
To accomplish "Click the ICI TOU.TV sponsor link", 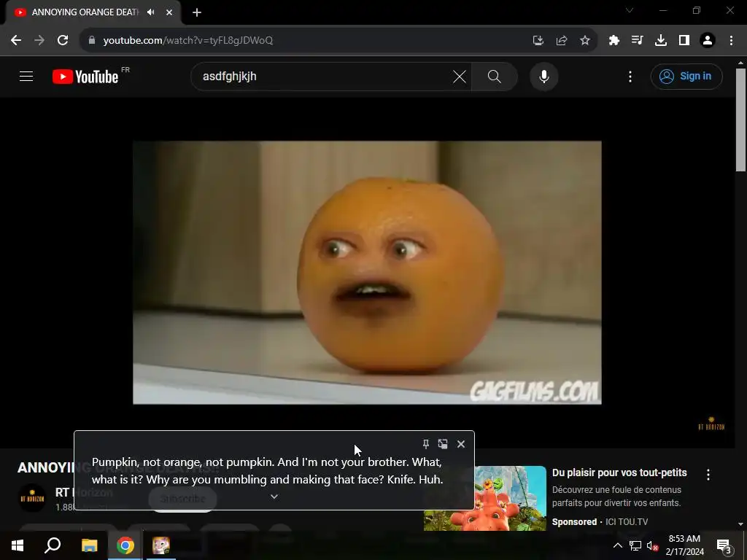I will coord(627,522).
